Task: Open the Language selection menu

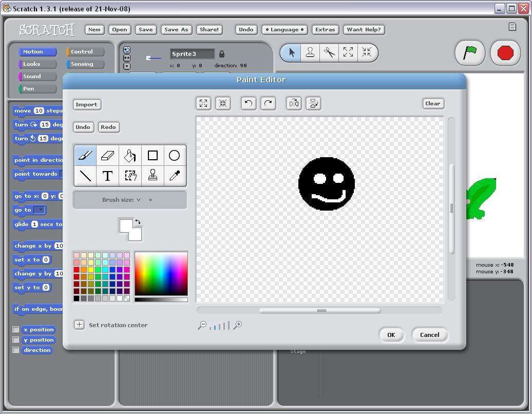Action: click(284, 29)
